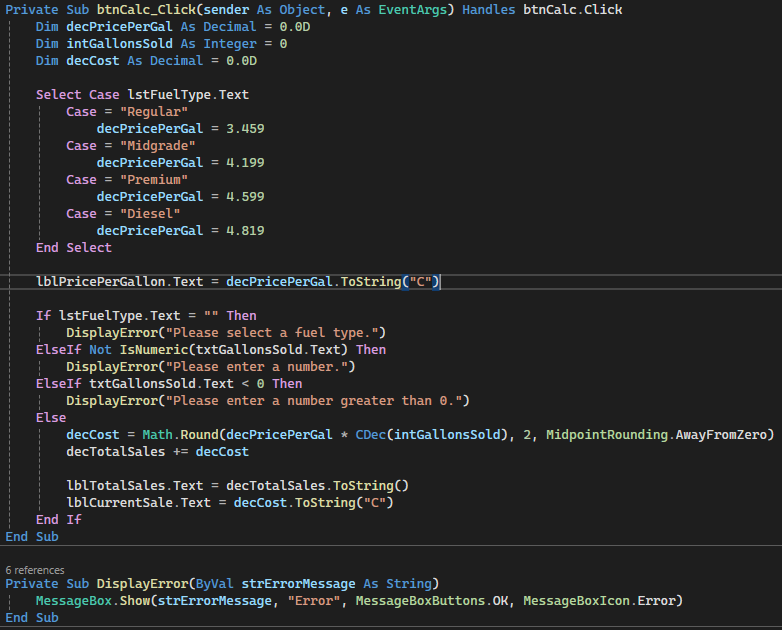Click the value 4.599
This screenshot has height=630, width=782.
(x=245, y=197)
